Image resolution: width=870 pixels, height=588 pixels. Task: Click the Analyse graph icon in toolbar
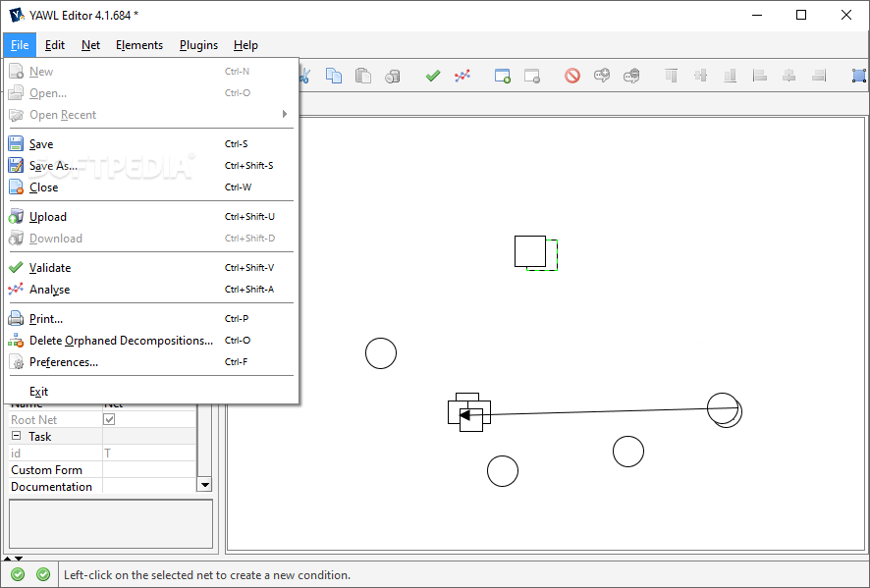click(x=462, y=76)
